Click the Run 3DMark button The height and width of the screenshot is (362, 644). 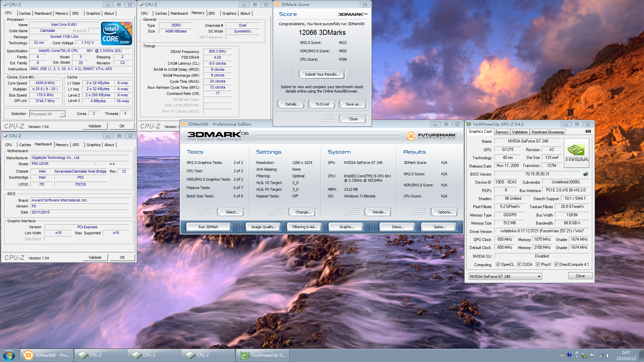coord(208,227)
